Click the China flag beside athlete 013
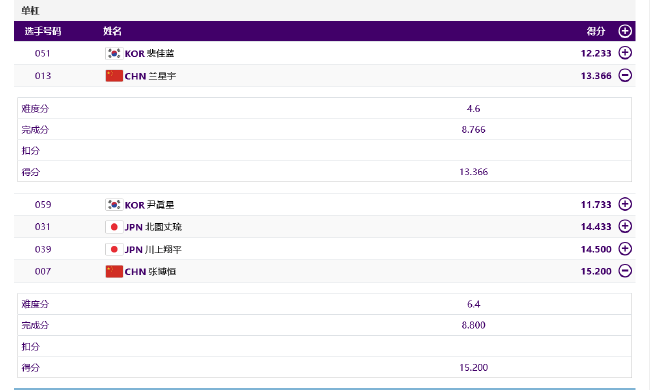Screen dimensions: 650x390 (114, 76)
